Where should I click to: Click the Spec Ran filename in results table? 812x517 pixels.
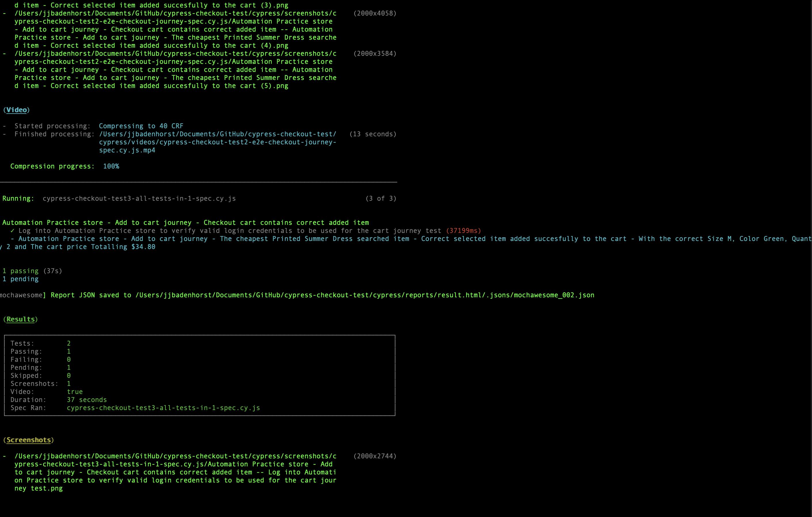[x=163, y=408]
